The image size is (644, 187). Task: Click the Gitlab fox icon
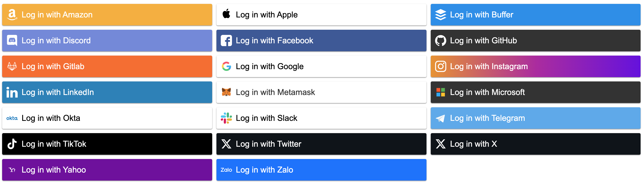[x=12, y=67]
